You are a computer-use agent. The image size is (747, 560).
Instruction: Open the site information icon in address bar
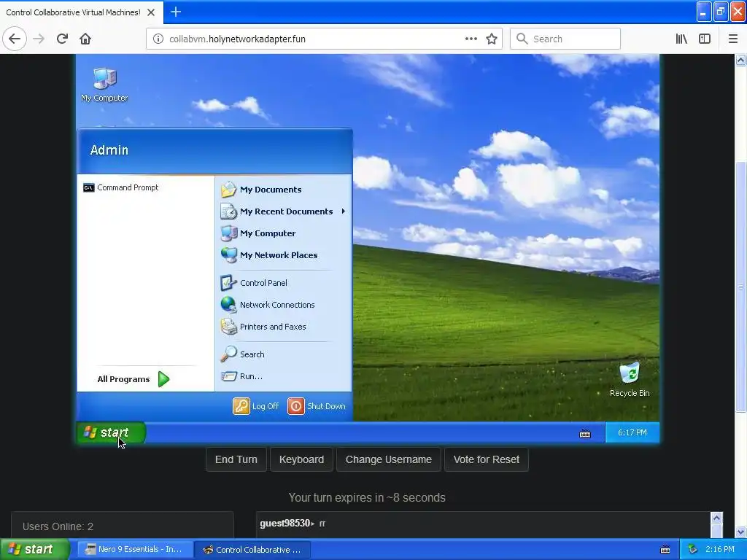pos(158,39)
